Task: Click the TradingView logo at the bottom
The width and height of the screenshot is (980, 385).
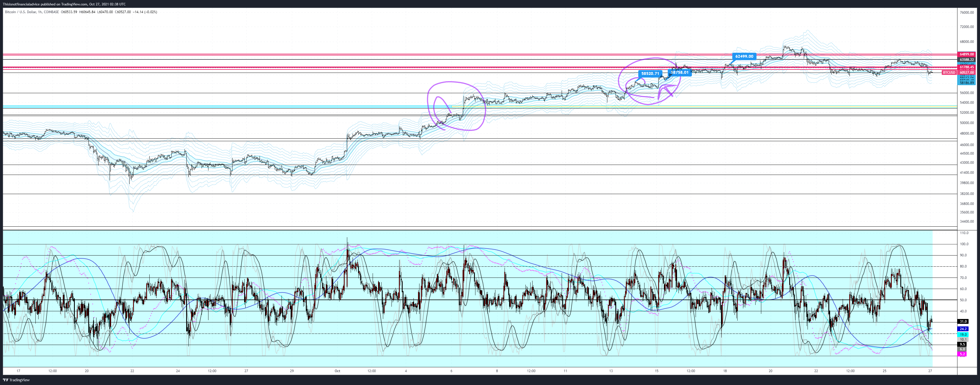Action: pyautogui.click(x=16, y=380)
